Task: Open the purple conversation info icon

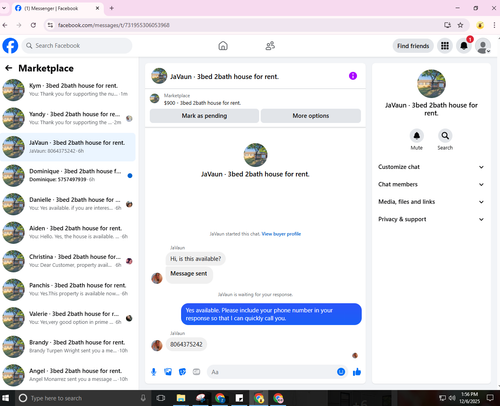Action: click(x=353, y=76)
